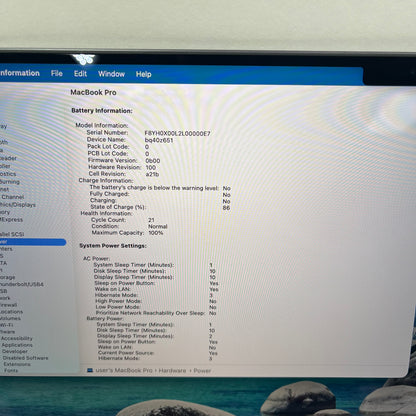Screen dimensions: 416x416
Task: Click the 'Health Information:' label
Action: pyautogui.click(x=106, y=213)
